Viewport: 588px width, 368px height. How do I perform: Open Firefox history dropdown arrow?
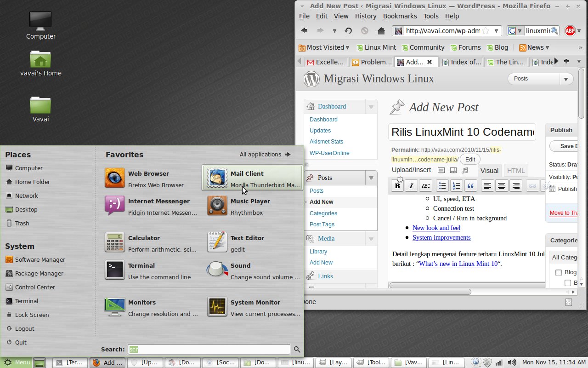[334, 31]
